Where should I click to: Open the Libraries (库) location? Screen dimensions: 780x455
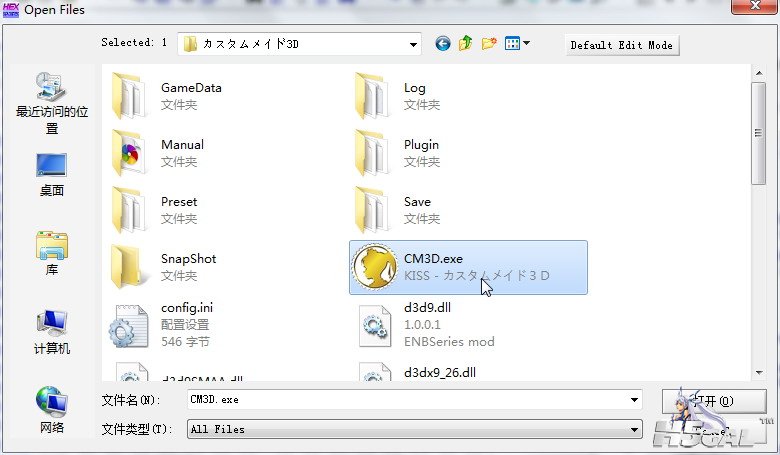(x=52, y=254)
